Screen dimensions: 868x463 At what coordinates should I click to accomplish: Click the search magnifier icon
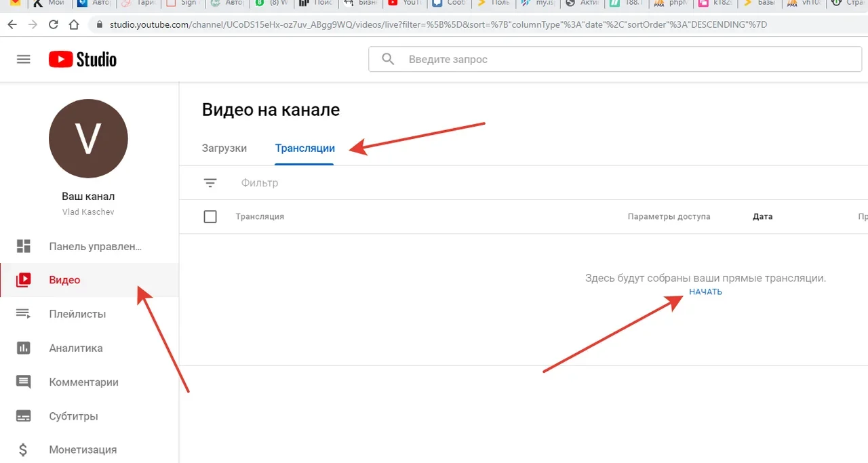pos(388,60)
